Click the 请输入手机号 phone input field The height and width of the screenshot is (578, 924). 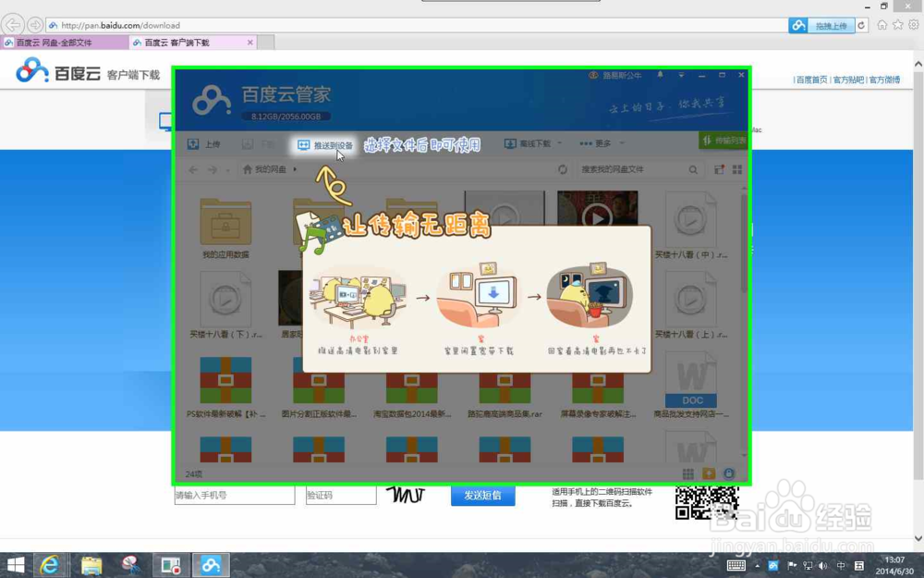tap(234, 496)
